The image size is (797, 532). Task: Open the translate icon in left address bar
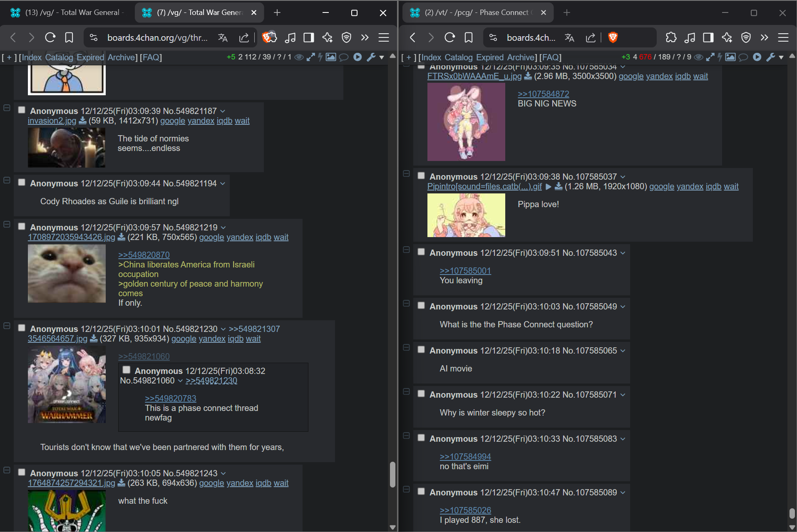pos(223,37)
